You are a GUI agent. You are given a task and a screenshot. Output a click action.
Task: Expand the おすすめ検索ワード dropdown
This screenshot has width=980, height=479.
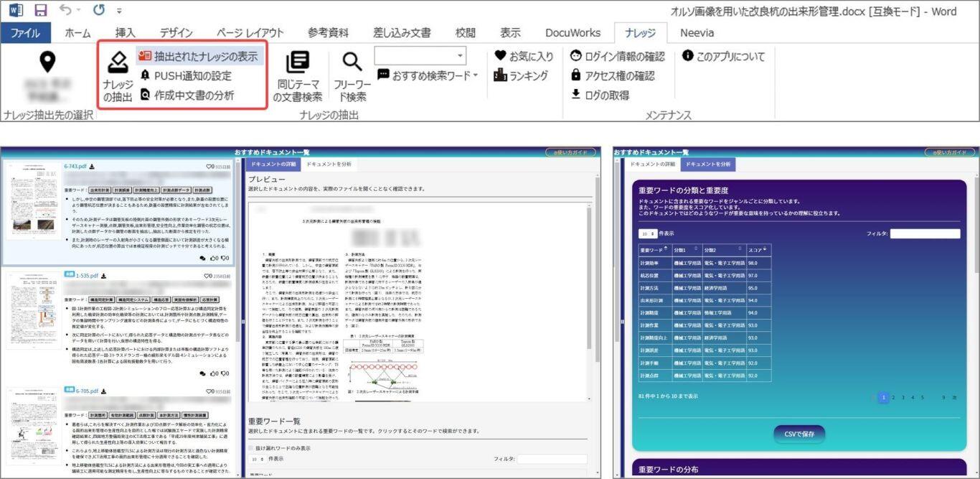point(475,75)
